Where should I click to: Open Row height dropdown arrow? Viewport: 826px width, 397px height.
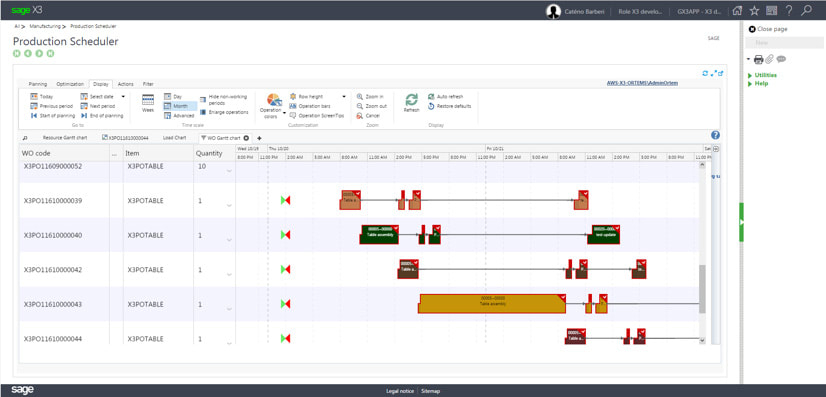click(x=344, y=96)
